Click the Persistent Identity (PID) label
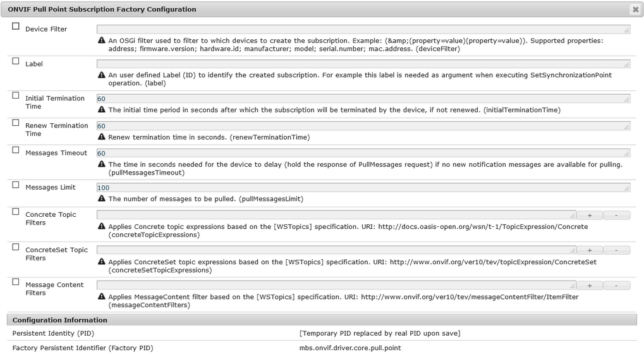The width and height of the screenshot is (644, 354). [x=53, y=333]
